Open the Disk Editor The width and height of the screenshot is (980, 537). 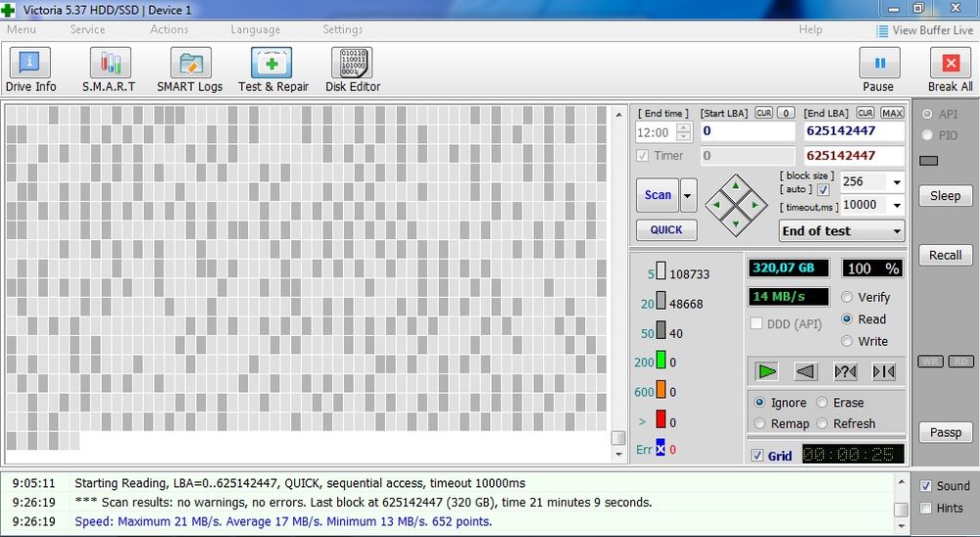click(353, 70)
